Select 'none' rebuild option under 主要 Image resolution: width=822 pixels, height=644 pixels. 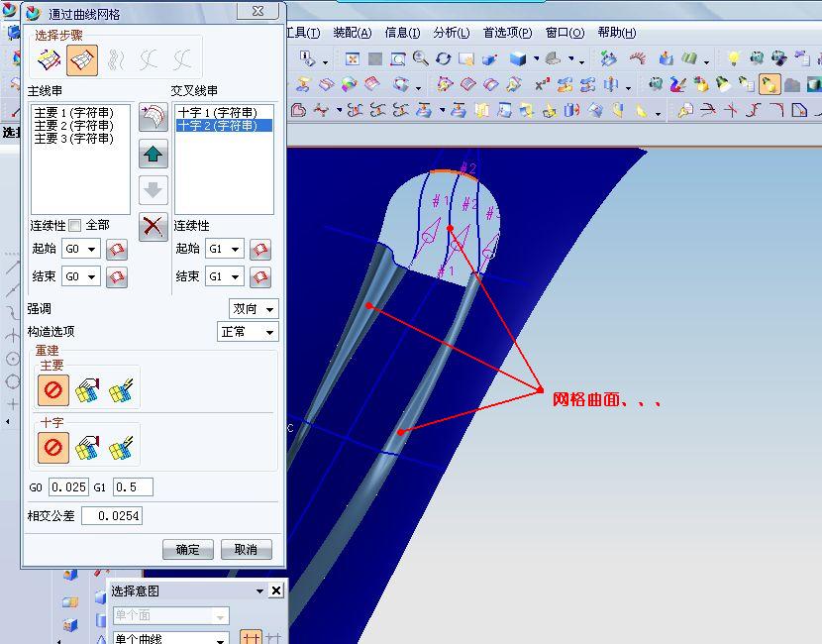52,390
